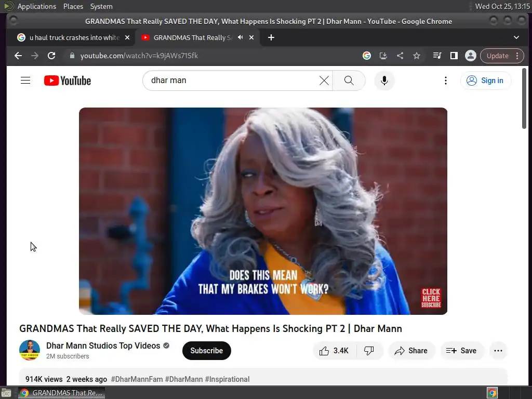The width and height of the screenshot is (532, 399).
Task: Go to YouTube home via logo
Action: point(68,81)
